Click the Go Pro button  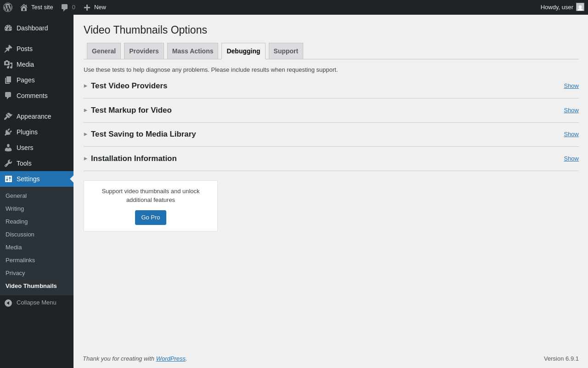(x=151, y=218)
